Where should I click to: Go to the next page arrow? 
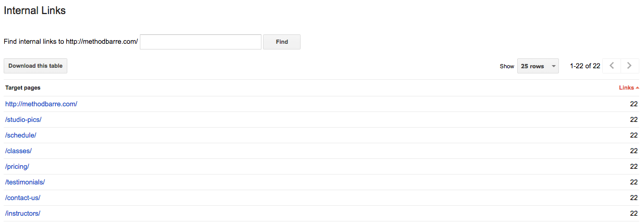pyautogui.click(x=629, y=66)
